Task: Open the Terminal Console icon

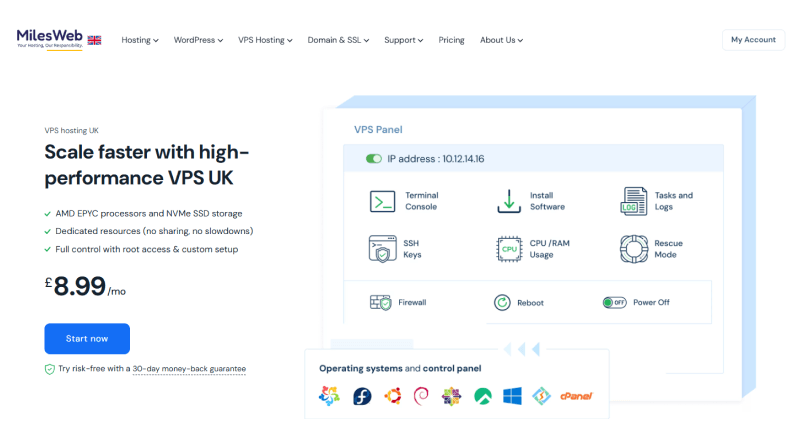Action: coord(382,201)
